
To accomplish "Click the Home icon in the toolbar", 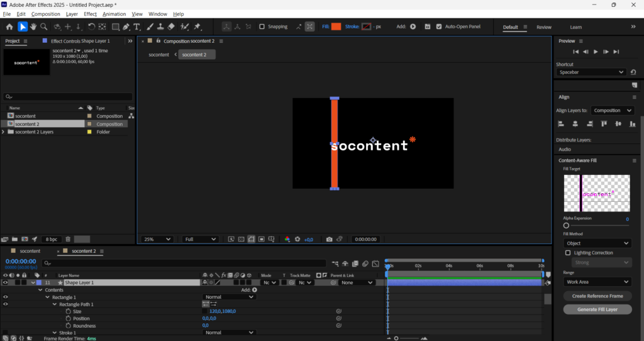I will click(x=9, y=26).
